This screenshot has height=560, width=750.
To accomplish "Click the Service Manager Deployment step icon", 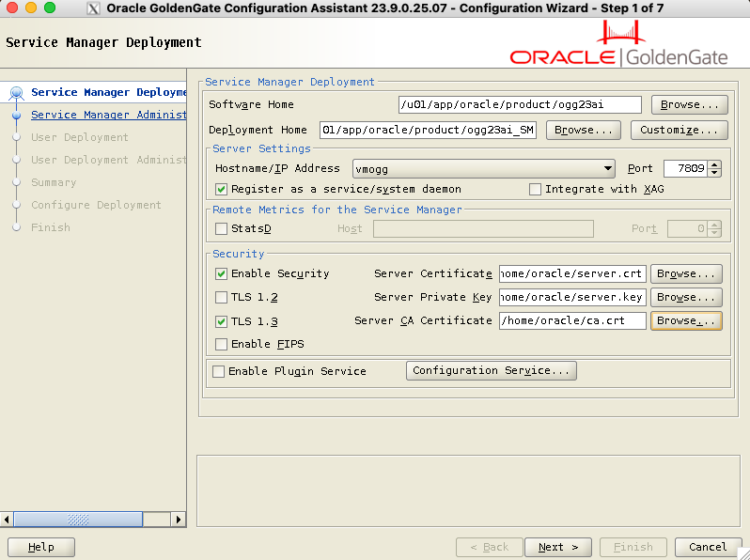I will pyautogui.click(x=16, y=92).
